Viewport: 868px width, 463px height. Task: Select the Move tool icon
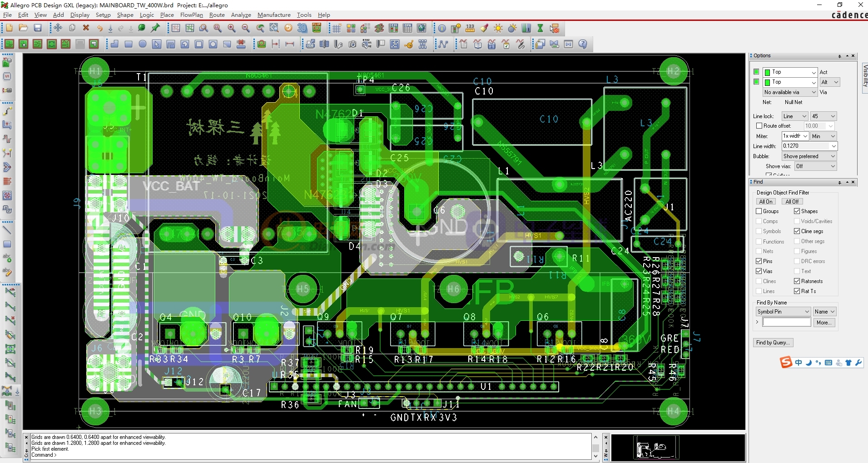click(x=58, y=28)
